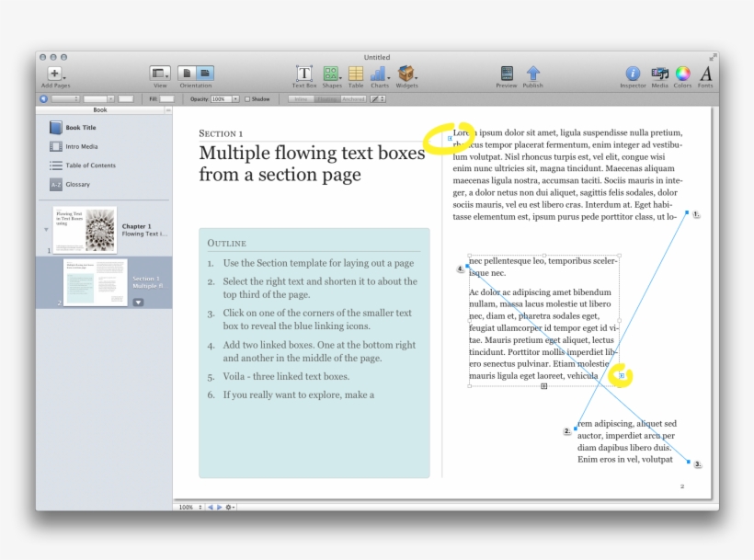754x560 pixels.
Task: Enable the Shadow checkbox
Action: tap(247, 99)
